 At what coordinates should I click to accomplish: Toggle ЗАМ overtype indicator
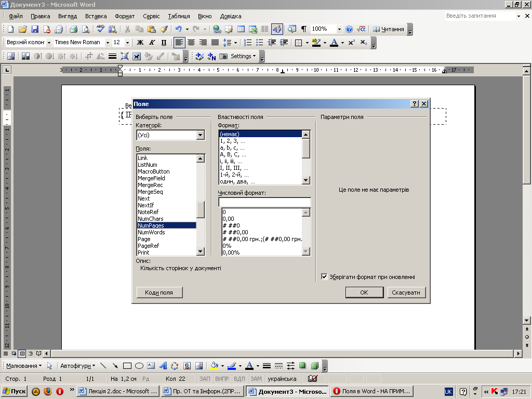coord(256,379)
